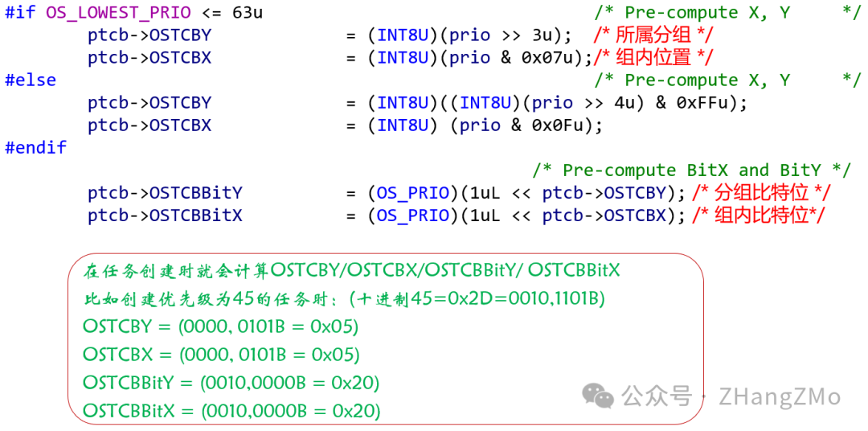This screenshot has width=868, height=431.
Task: Click the line "OSTCBY = (0000, 0101B = 0x05)"
Action: 220,326
